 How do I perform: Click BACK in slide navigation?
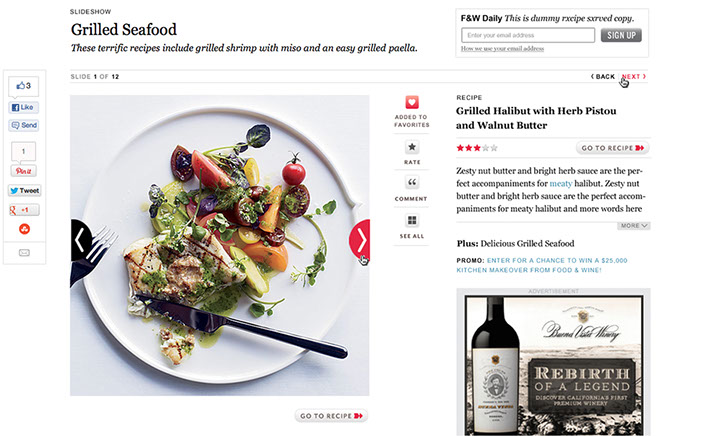(x=603, y=77)
